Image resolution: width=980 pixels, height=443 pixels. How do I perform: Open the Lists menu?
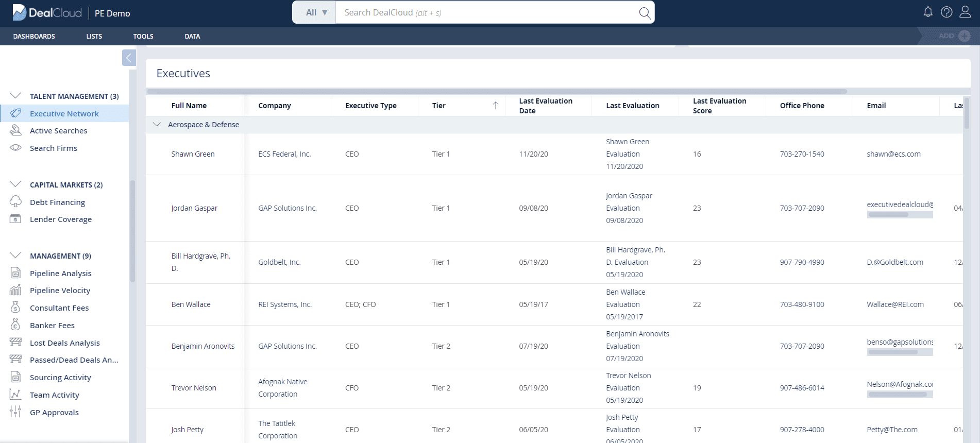(94, 36)
